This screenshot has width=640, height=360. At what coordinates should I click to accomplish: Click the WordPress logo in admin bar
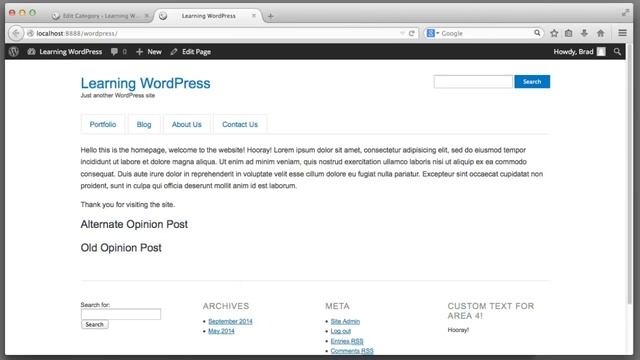point(14,52)
